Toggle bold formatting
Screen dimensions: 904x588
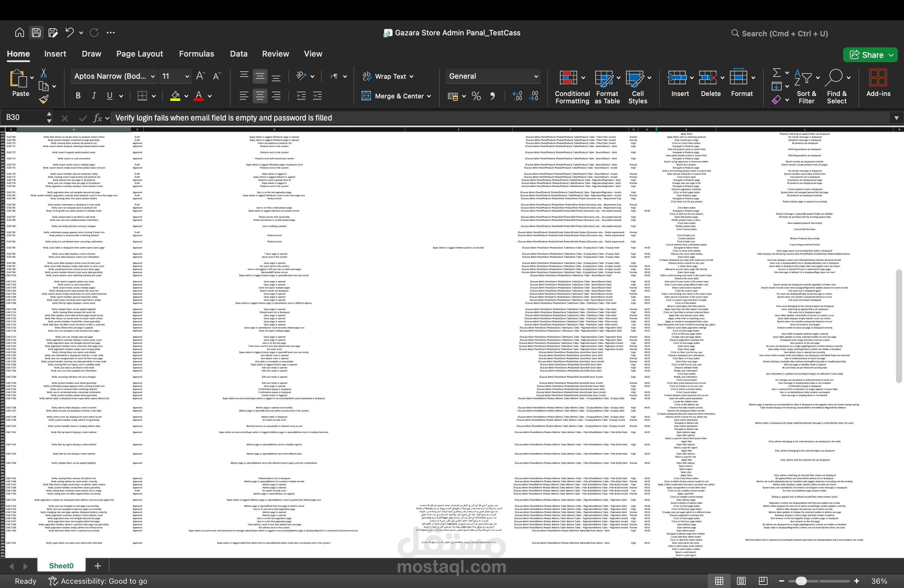pyautogui.click(x=78, y=95)
